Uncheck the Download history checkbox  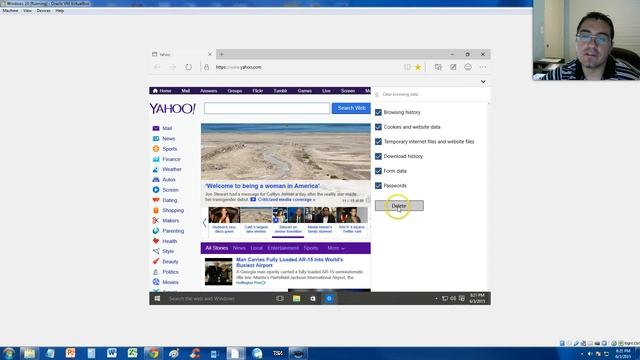pyautogui.click(x=378, y=156)
